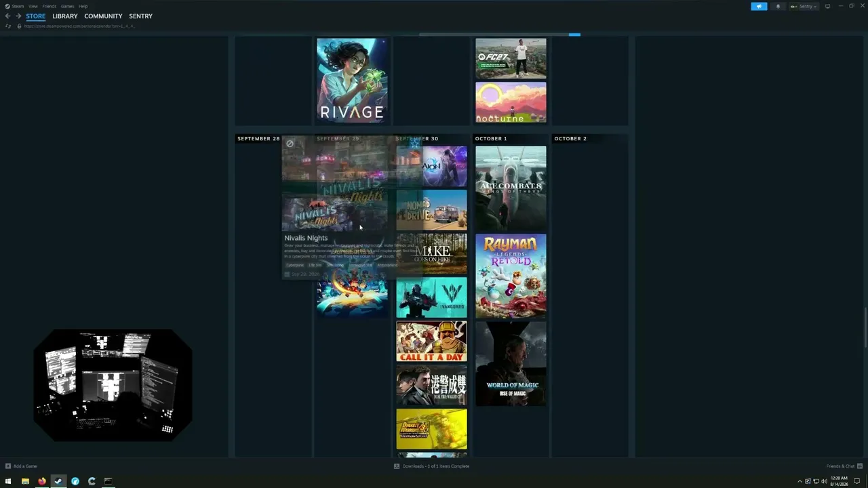Screen dimensions: 868x488
Task: Open the Help menu
Action: pyautogui.click(x=83, y=6)
